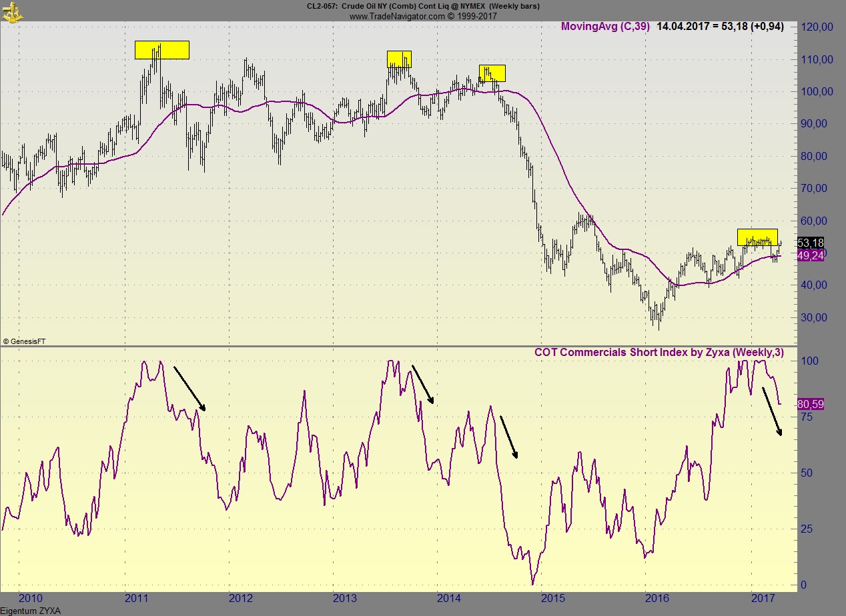
Task: Select the yellow highlight box at the 2011 top
Action: tap(161, 49)
